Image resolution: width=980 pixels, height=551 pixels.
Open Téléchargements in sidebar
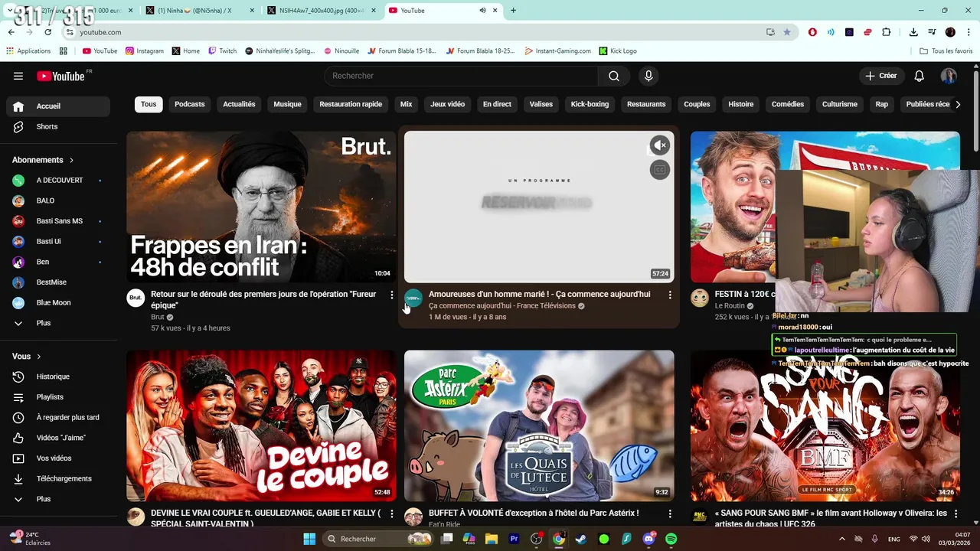[x=58, y=478]
